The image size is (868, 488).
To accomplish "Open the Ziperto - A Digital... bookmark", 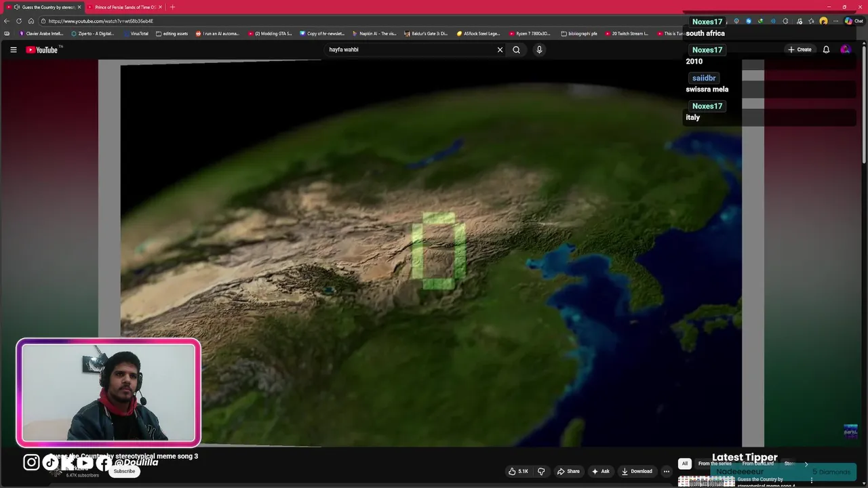I will tap(93, 33).
